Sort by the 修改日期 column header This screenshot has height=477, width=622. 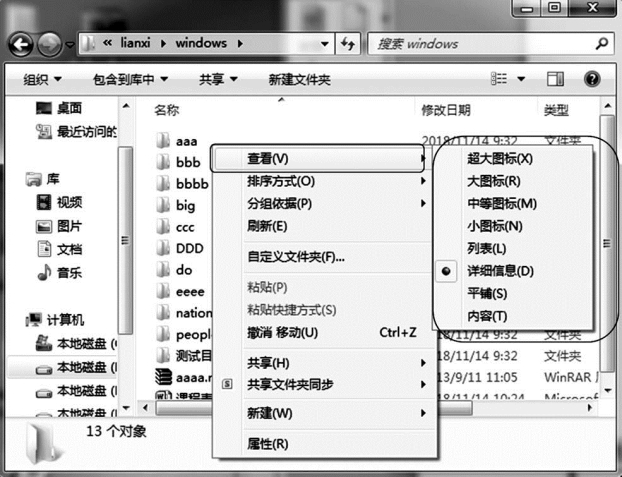click(445, 110)
